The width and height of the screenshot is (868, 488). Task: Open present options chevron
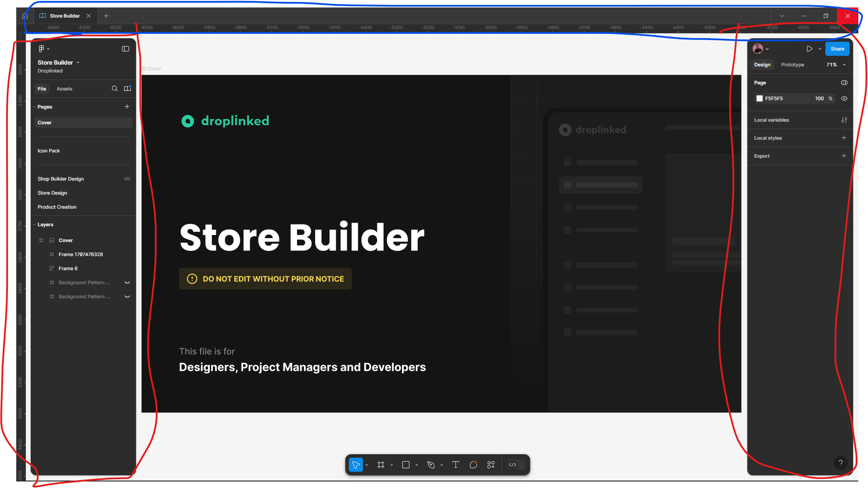[820, 49]
